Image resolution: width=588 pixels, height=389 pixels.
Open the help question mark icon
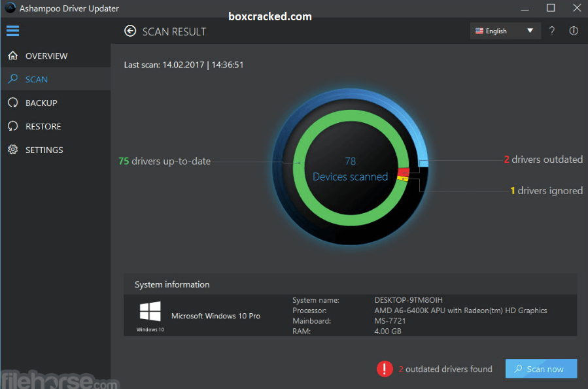coord(551,31)
